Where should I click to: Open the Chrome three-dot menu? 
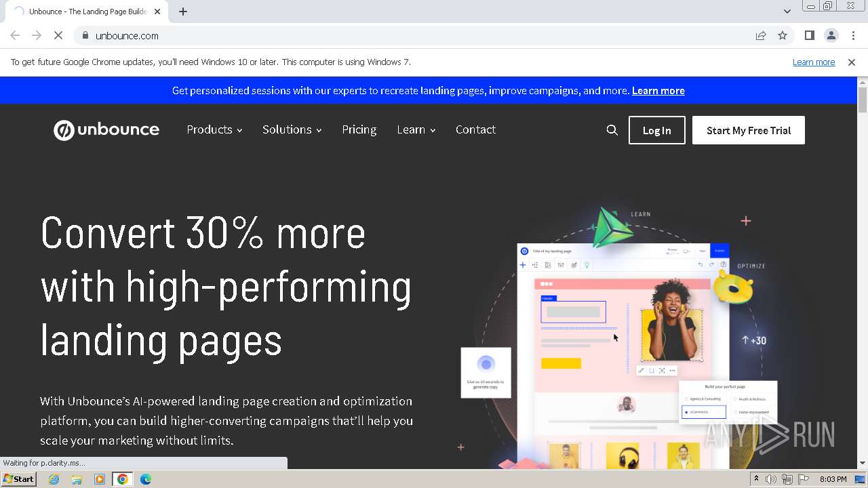click(853, 35)
